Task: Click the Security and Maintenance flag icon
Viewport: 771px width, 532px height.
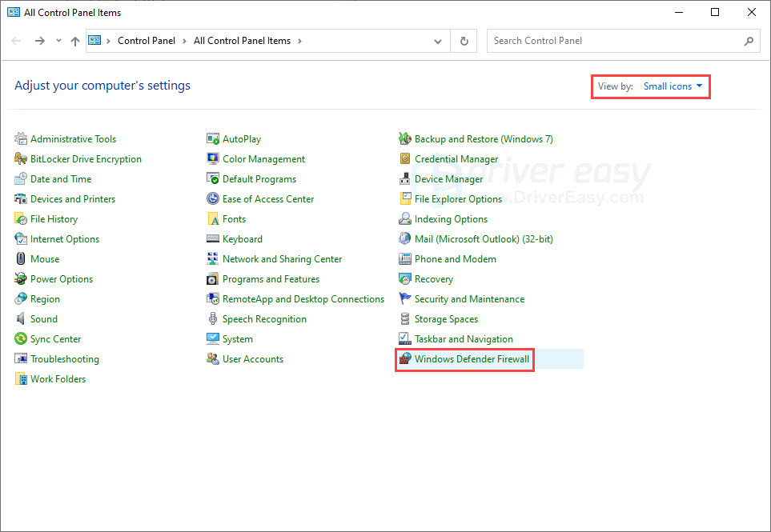Action: pos(404,298)
